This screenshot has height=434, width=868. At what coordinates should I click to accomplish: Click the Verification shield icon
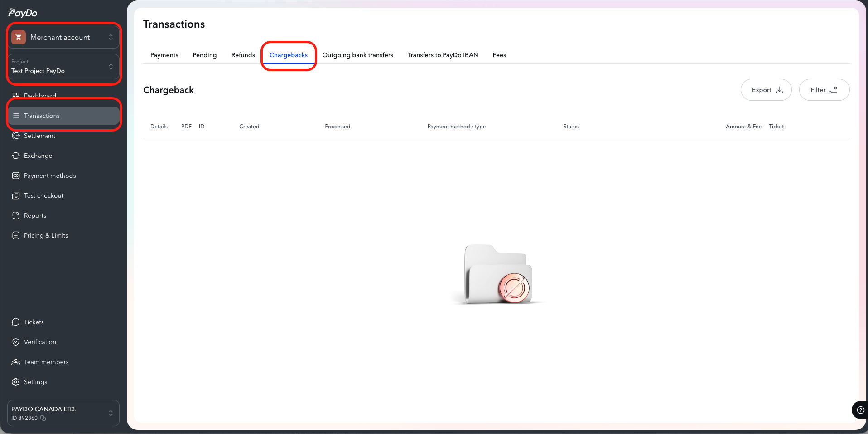pos(16,342)
